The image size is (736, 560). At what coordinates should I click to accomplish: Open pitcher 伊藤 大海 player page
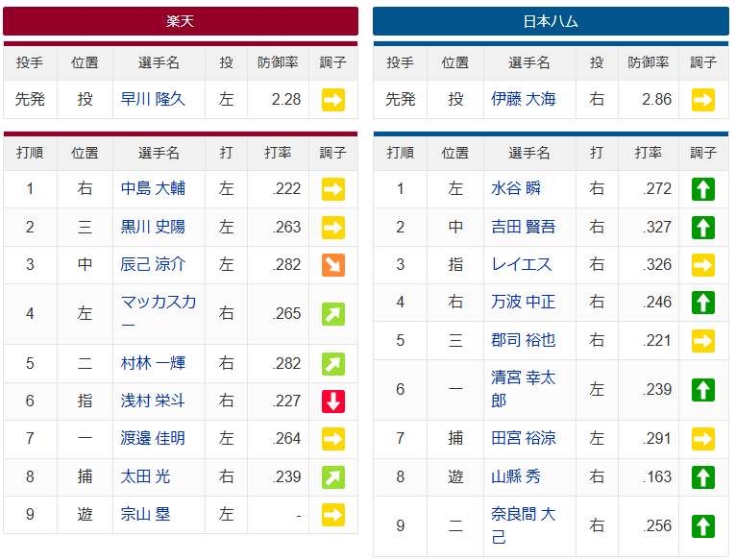click(x=524, y=99)
